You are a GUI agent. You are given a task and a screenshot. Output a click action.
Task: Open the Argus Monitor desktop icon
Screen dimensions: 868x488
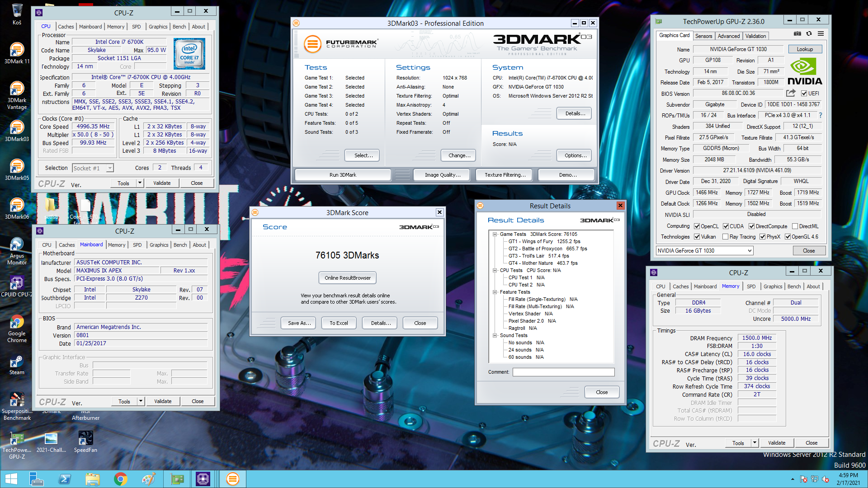tap(17, 251)
